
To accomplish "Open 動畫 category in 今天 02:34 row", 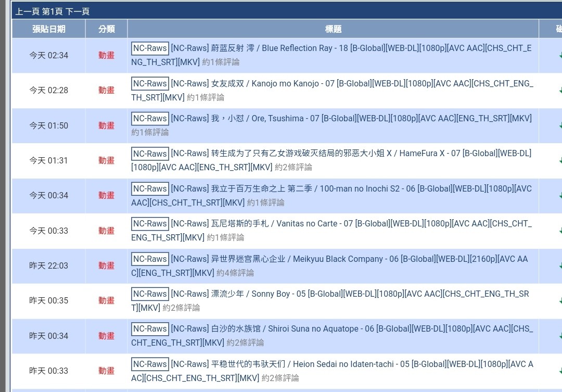I will click(107, 55).
